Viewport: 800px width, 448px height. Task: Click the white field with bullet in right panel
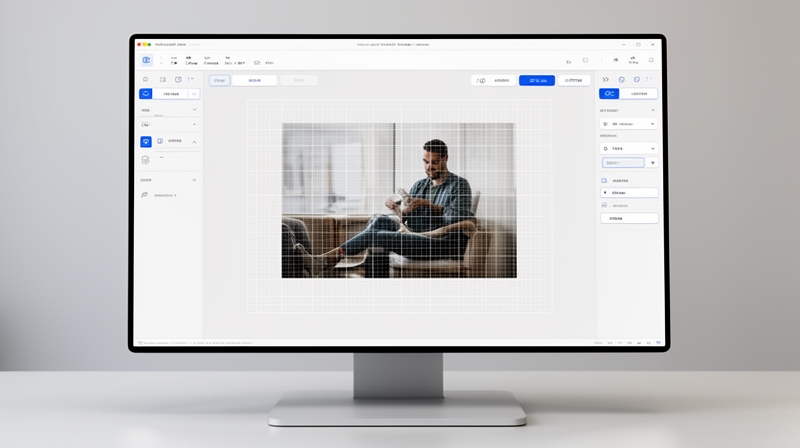(x=629, y=193)
